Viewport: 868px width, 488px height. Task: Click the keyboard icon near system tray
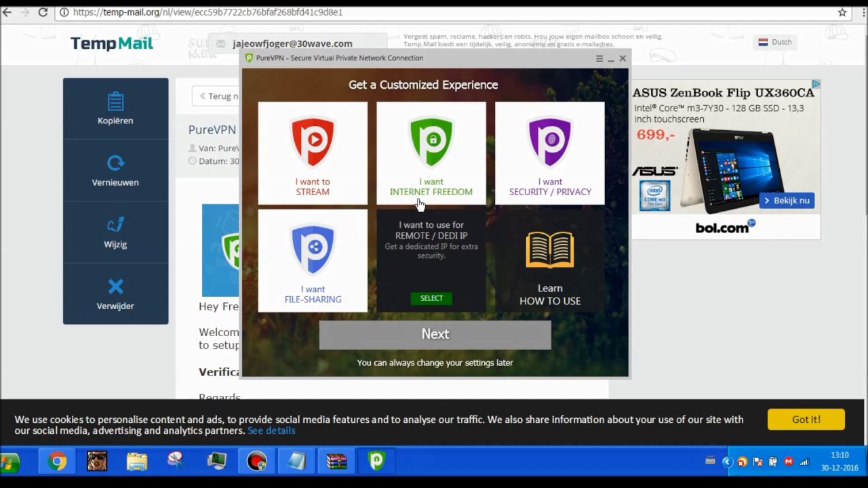coord(710,461)
